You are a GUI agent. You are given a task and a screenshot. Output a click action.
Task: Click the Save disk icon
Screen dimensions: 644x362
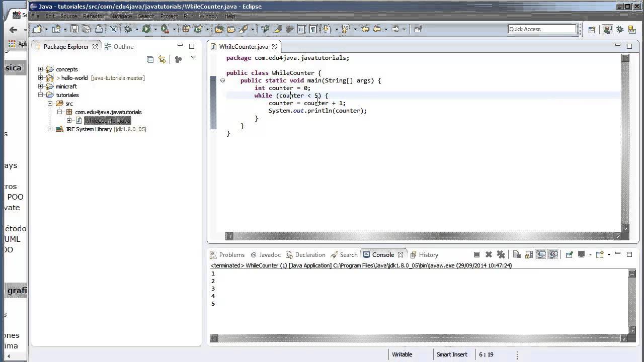(74, 29)
